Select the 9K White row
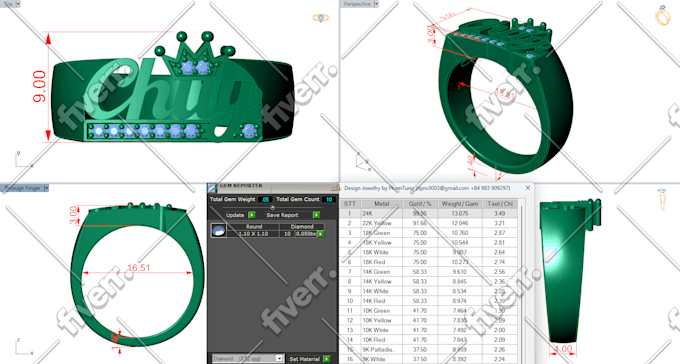Screen dimensions: 680x364 coord(429,359)
